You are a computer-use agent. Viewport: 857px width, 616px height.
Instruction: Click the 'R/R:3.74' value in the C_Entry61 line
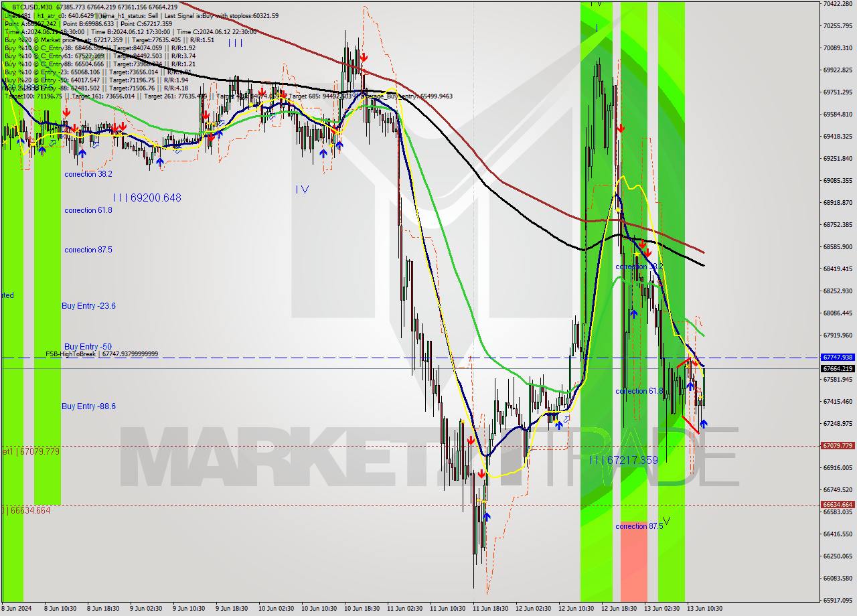point(182,56)
